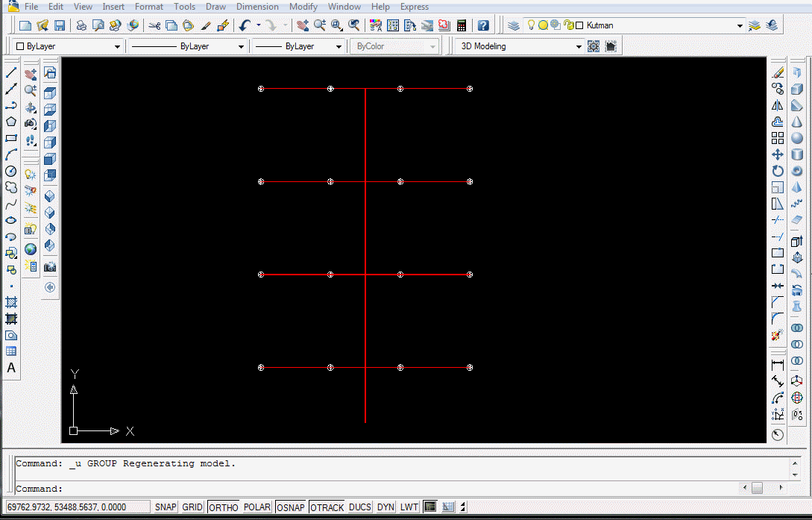This screenshot has height=520, width=812.
Task: Select the Spline tool
Action: 10,204
